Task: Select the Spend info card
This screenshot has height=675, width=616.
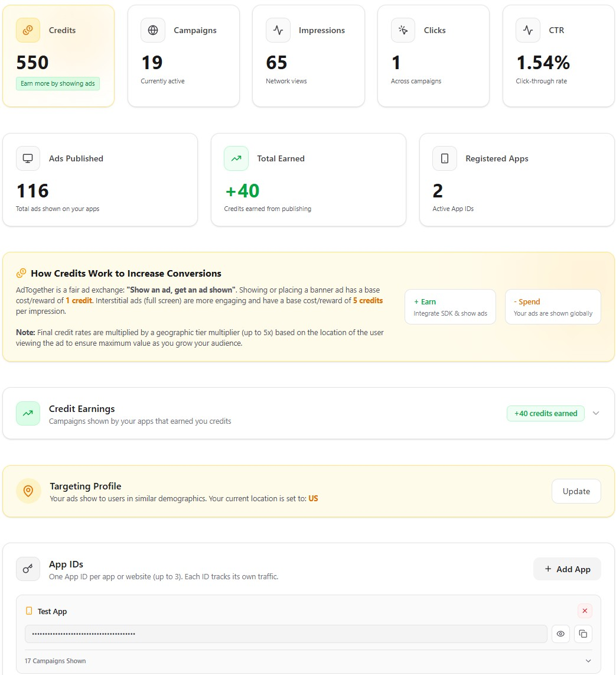Action: (553, 307)
